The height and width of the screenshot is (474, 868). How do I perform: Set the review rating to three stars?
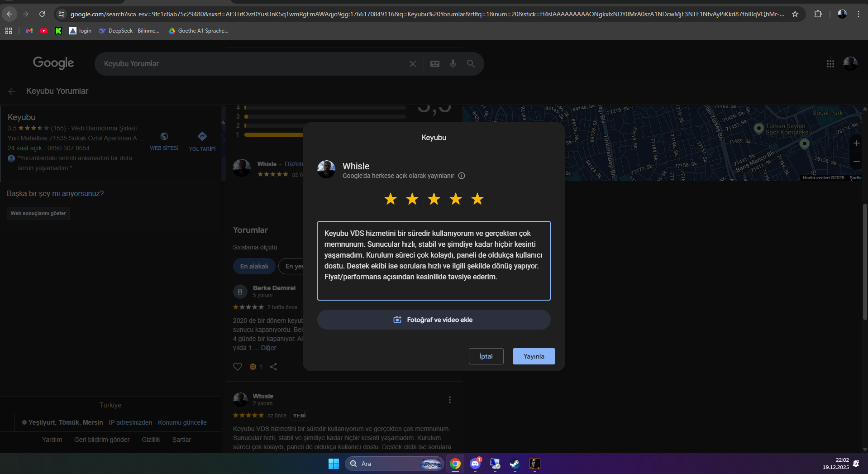pos(434,199)
